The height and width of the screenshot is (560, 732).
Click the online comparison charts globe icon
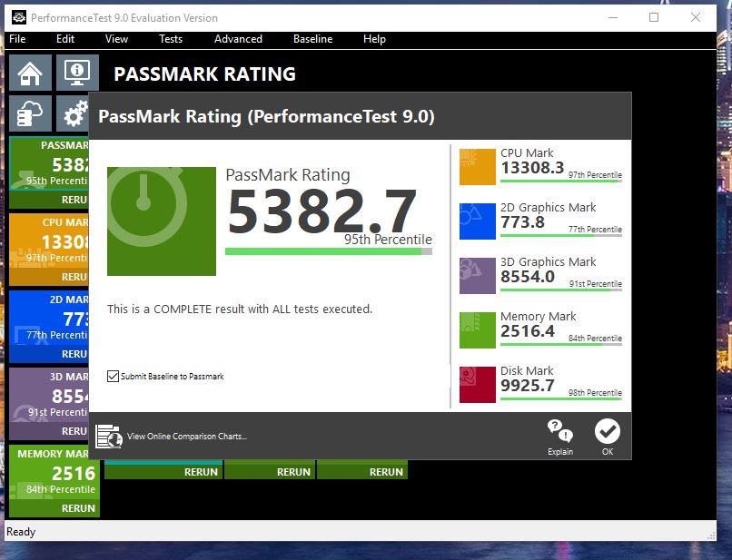(x=109, y=437)
